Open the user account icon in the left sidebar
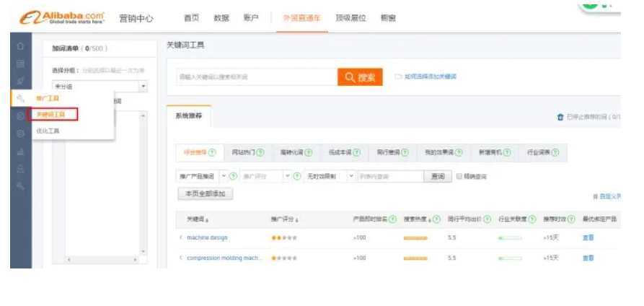The width and height of the screenshot is (644, 306). pos(20,169)
